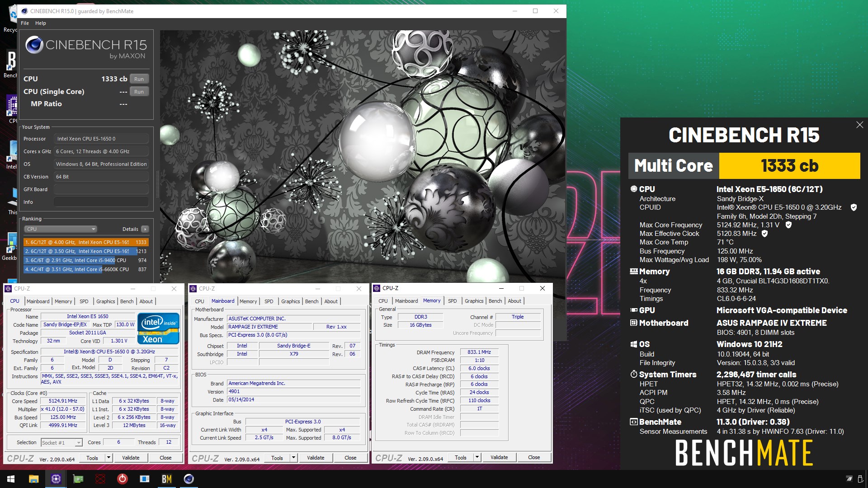Click the GFX Board input field
The image size is (868, 488).
[101, 189]
